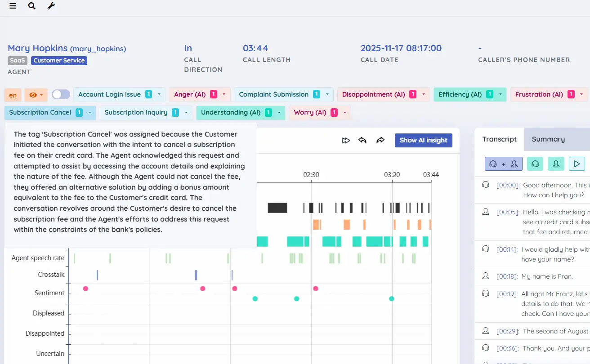590x364 pixels.
Task: Jump to transcript timestamp 00:29
Action: tap(508, 331)
